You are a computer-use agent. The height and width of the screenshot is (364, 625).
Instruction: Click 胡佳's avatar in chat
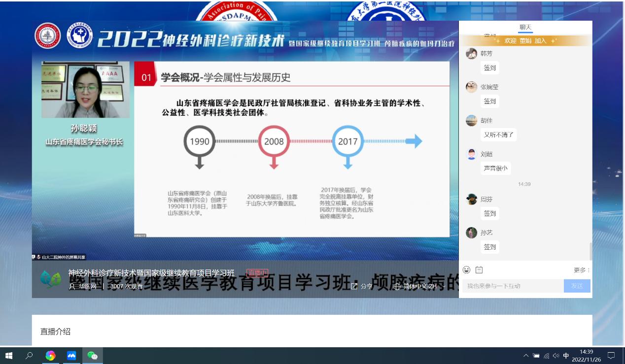coord(471,121)
